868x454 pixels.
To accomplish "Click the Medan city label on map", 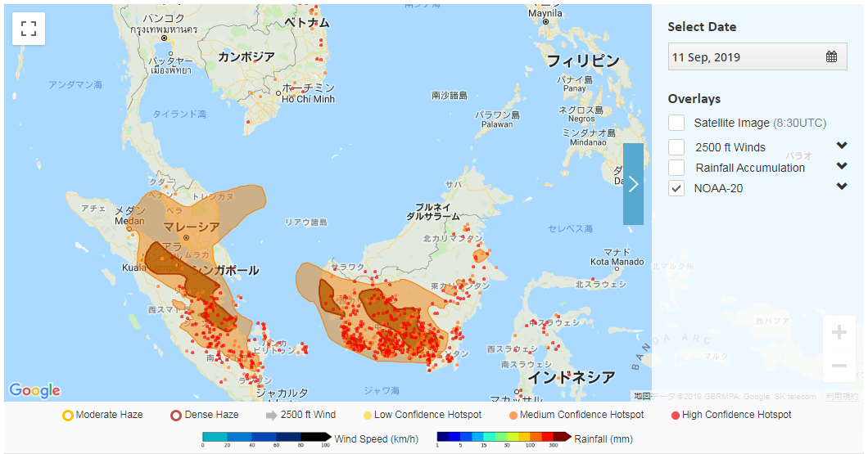I will (129, 221).
